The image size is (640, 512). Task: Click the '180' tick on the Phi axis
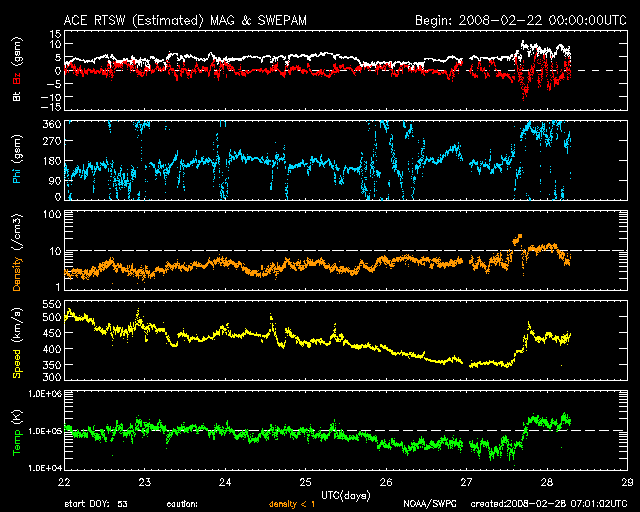(x=52, y=161)
